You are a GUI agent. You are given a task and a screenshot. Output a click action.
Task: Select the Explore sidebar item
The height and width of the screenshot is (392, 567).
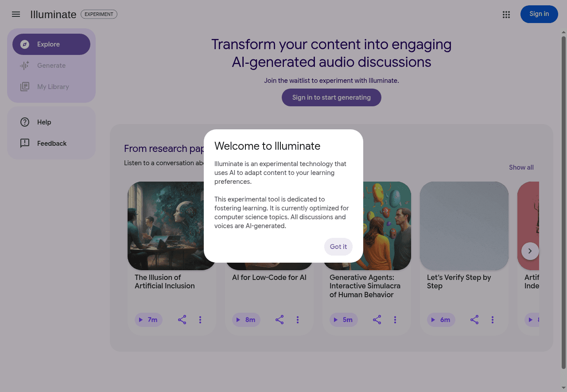[51, 44]
